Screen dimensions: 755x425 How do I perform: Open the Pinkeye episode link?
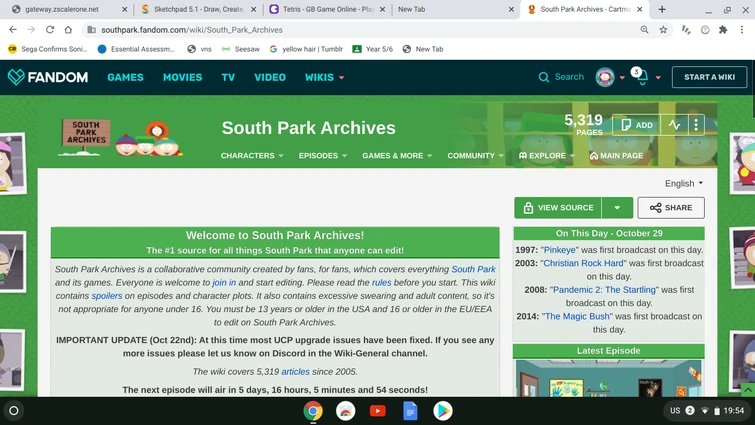(x=560, y=250)
